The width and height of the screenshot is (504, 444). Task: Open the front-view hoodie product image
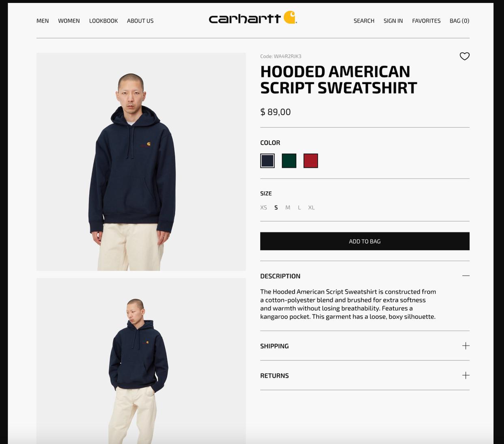click(x=141, y=162)
